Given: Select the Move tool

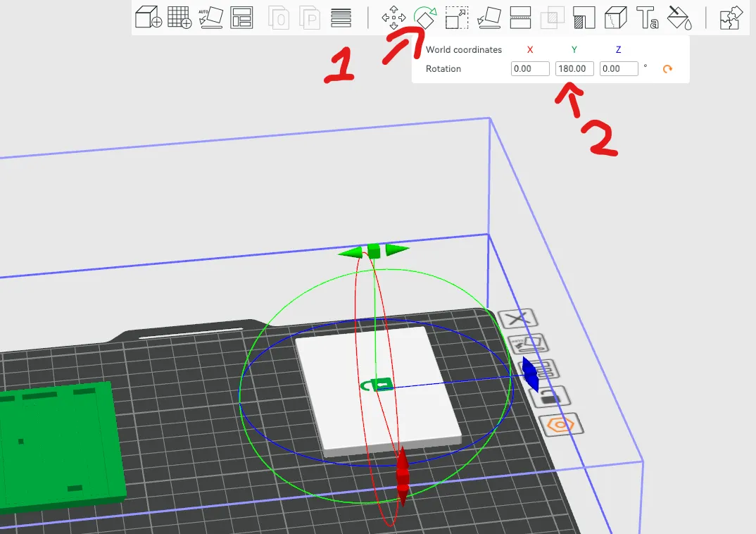Looking at the screenshot, I should tap(393, 18).
